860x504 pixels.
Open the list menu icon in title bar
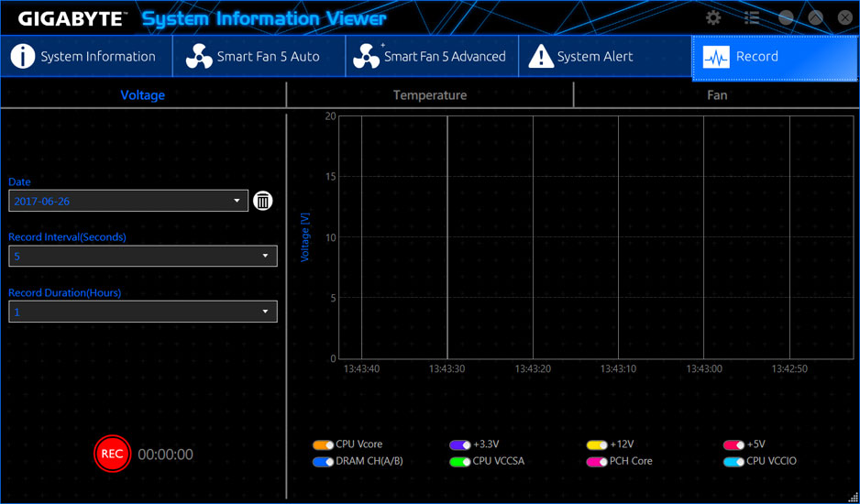click(752, 17)
